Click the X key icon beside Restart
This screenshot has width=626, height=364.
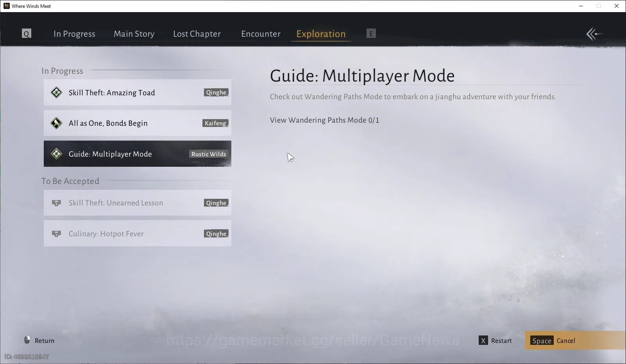pos(483,341)
